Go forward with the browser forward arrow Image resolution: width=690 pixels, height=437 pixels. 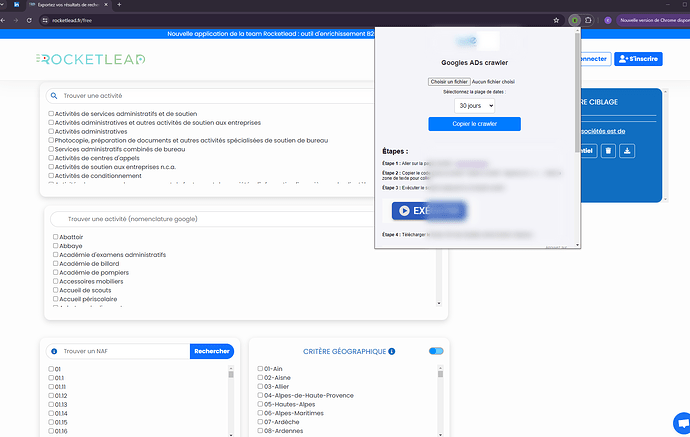point(16,20)
